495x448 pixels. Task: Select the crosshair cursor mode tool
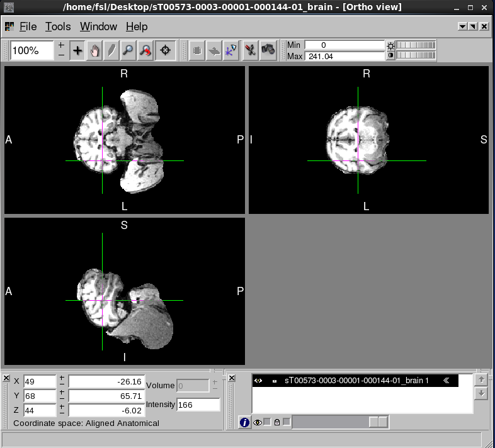[x=77, y=50]
